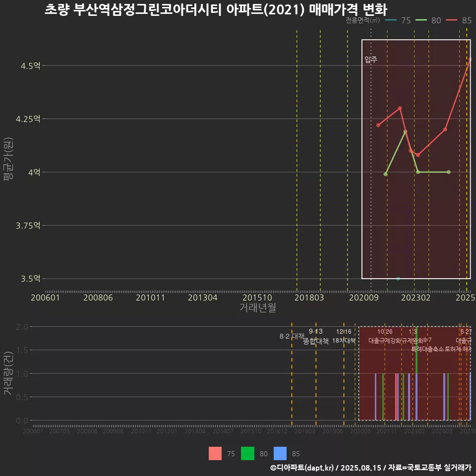This screenshot has height=476, width=476.
Task: Click the 9·13 종합대책 policy annotation
Action: [x=316, y=336]
